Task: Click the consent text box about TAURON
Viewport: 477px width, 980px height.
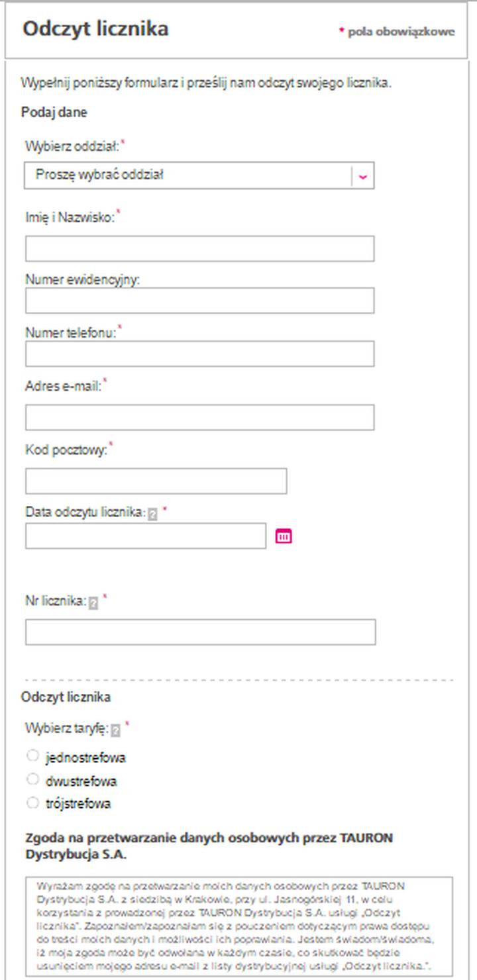Action: (x=240, y=926)
